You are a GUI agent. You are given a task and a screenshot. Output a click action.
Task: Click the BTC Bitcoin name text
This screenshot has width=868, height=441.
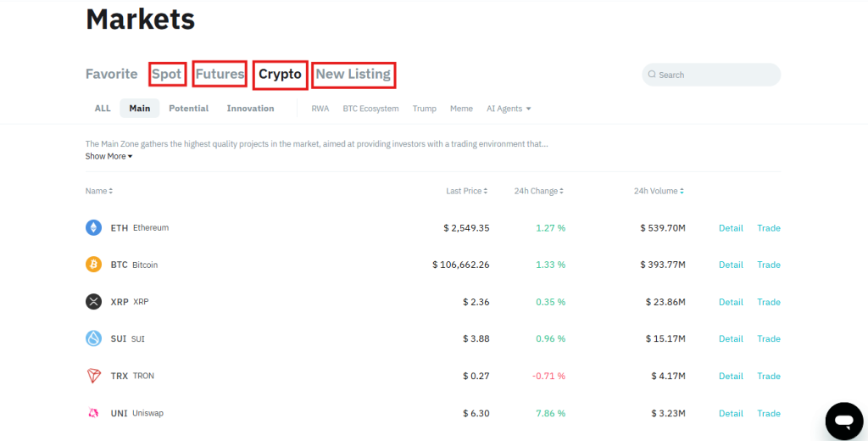pyautogui.click(x=134, y=265)
